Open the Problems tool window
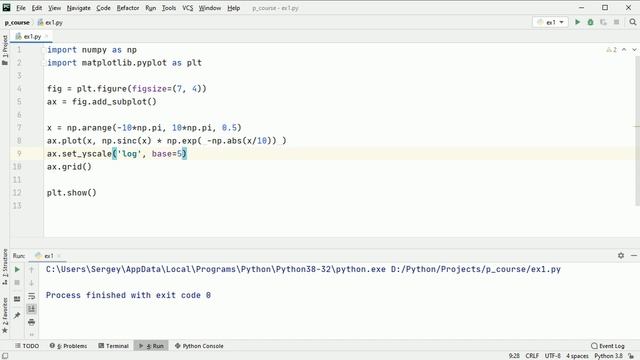 69,346
